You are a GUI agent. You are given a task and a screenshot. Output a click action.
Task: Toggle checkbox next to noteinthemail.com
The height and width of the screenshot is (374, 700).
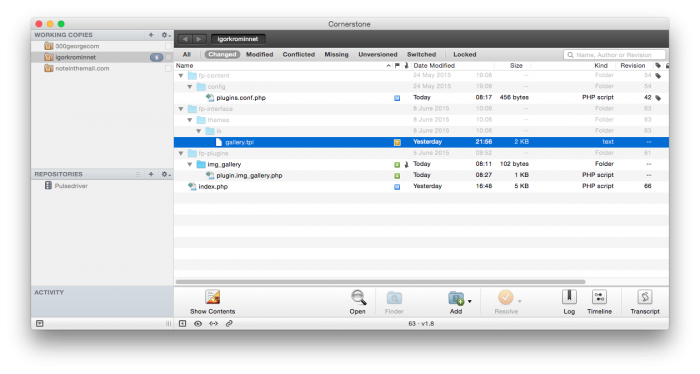(168, 68)
